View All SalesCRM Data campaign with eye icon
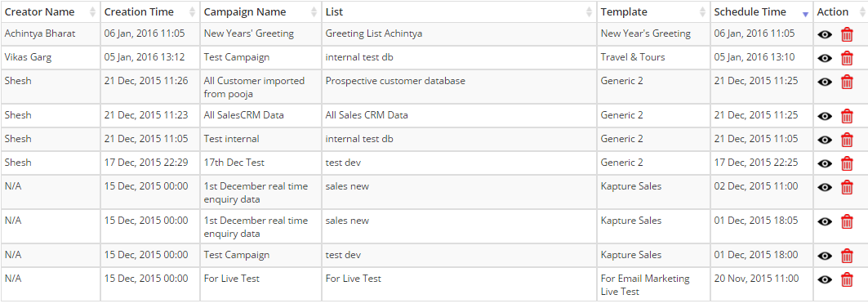Image resolution: width=868 pixels, height=308 pixels. (825, 116)
